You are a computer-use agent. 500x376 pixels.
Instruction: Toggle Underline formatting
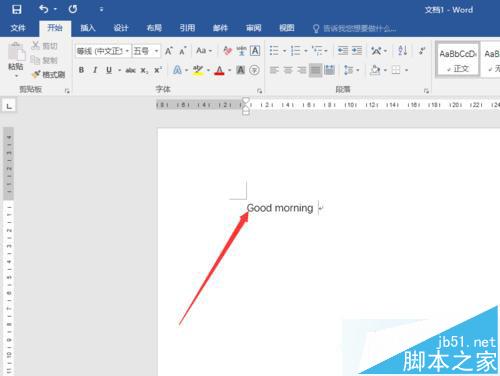(x=109, y=70)
